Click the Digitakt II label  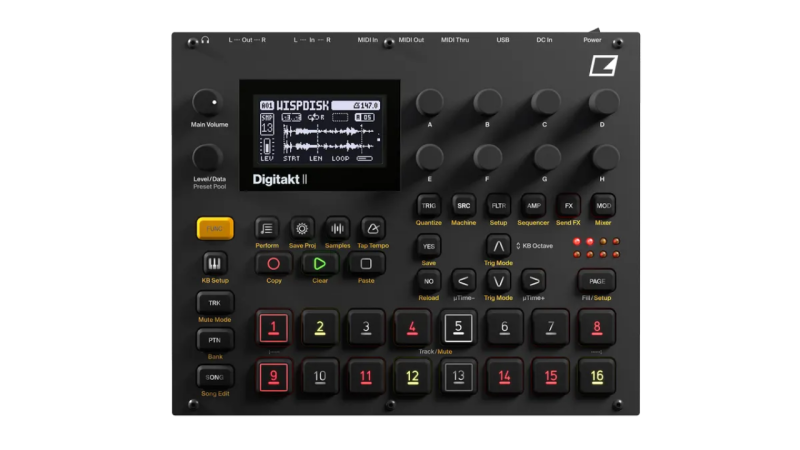280,180
